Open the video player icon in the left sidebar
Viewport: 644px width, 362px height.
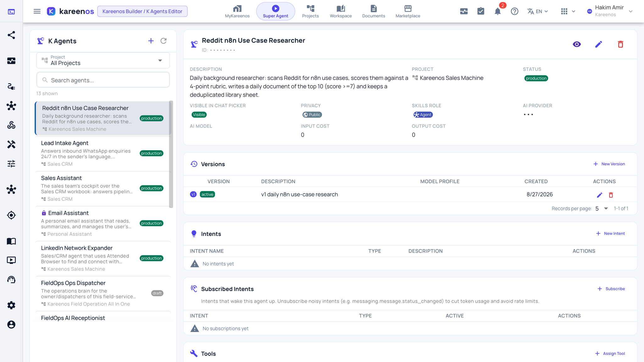(x=11, y=260)
